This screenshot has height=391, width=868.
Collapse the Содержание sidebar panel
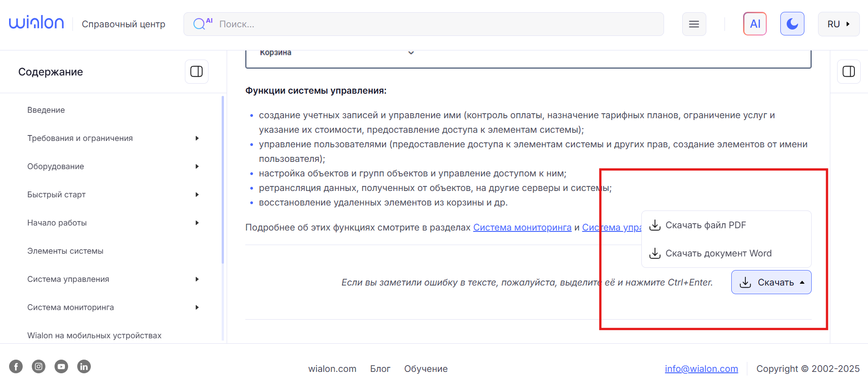click(x=197, y=71)
